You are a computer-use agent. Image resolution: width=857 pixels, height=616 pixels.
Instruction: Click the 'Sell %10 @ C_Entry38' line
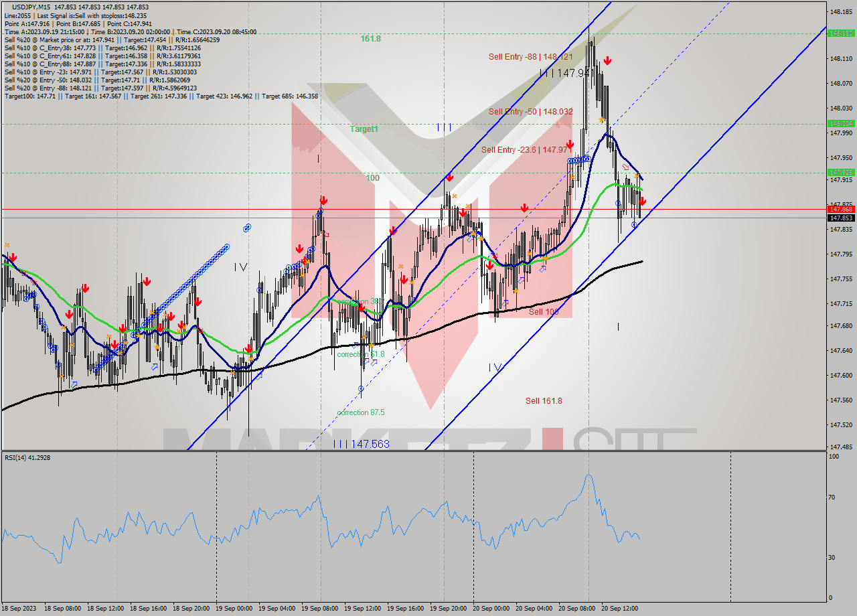click(102, 48)
